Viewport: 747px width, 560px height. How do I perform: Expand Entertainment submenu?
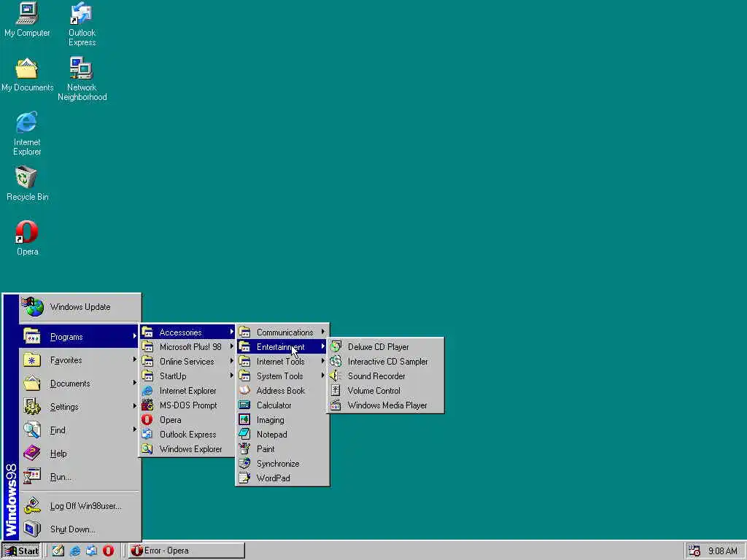pyautogui.click(x=282, y=346)
